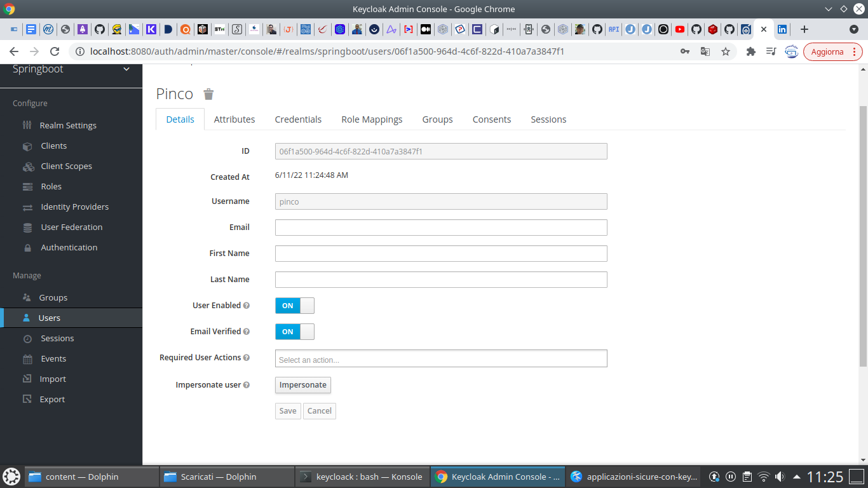
Task: Click help icon next to Email Verified
Action: pos(247,332)
